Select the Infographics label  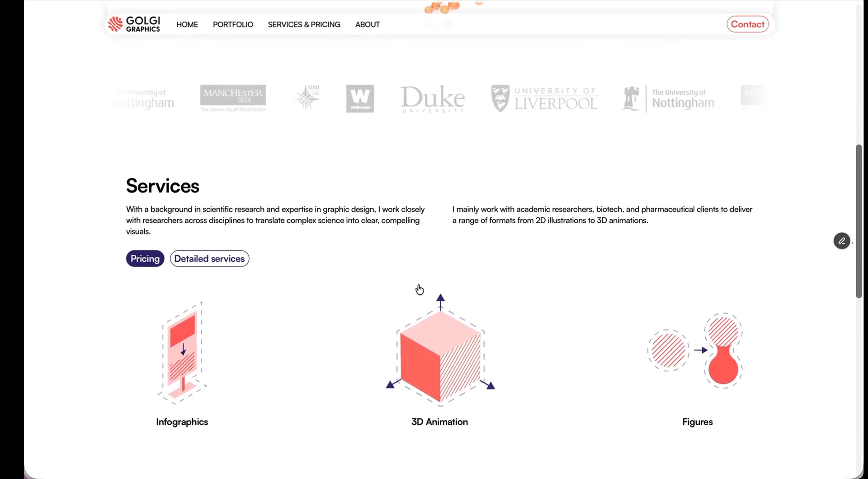[182, 422]
